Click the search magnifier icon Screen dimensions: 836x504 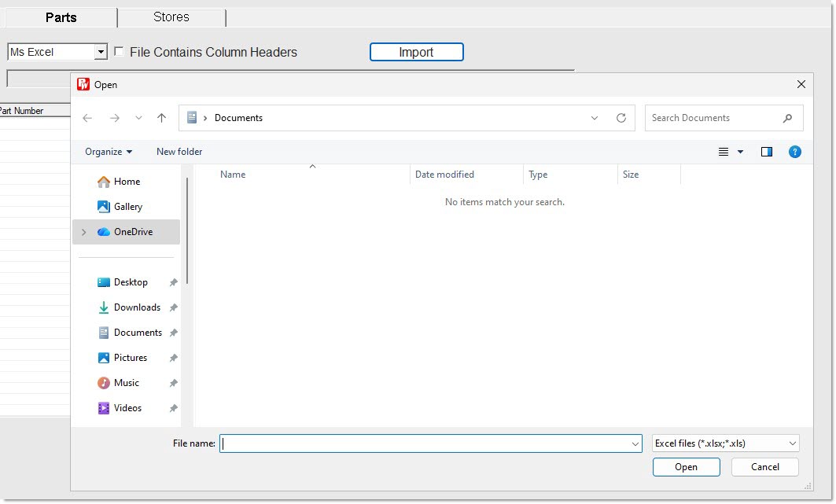pos(787,118)
